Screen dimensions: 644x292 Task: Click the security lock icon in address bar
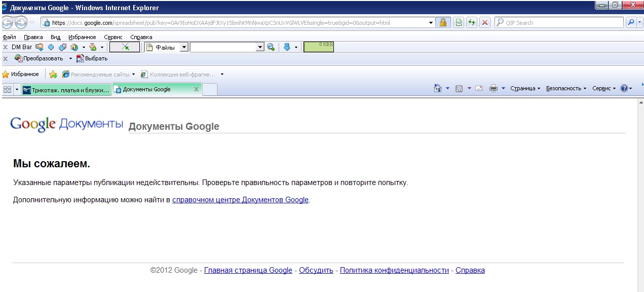click(443, 22)
